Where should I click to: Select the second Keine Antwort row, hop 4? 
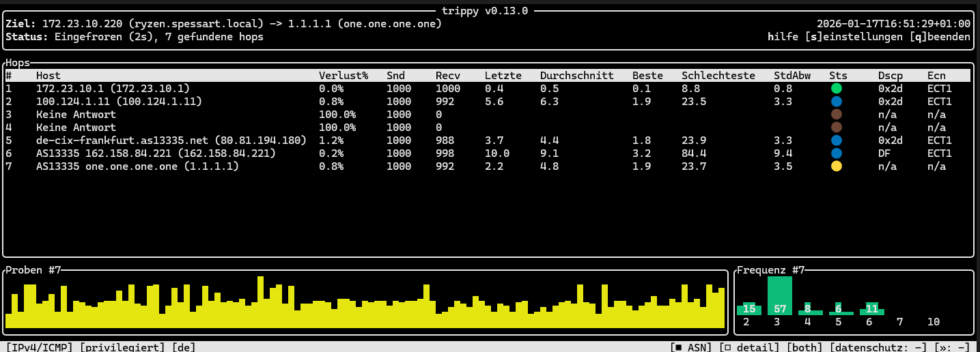[x=488, y=127]
